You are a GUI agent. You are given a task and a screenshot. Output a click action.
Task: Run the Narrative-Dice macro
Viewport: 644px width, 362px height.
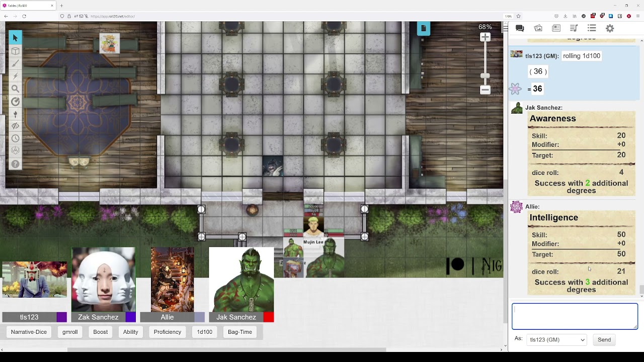29,332
